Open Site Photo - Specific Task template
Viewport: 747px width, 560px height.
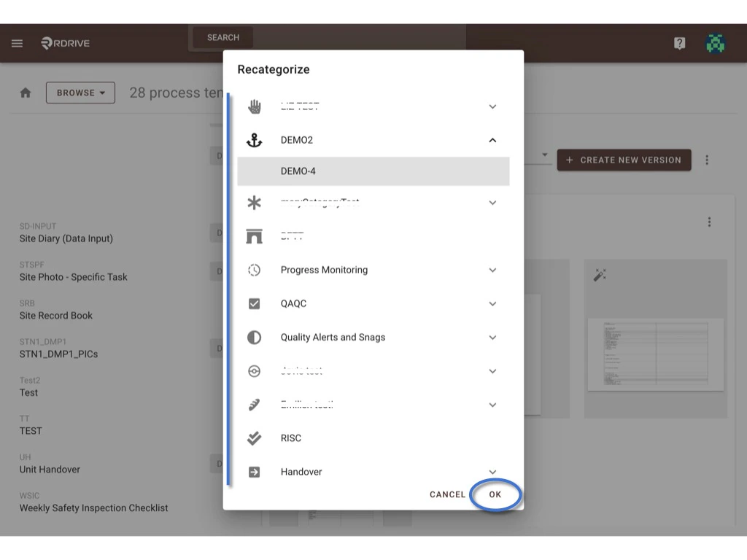[74, 272]
